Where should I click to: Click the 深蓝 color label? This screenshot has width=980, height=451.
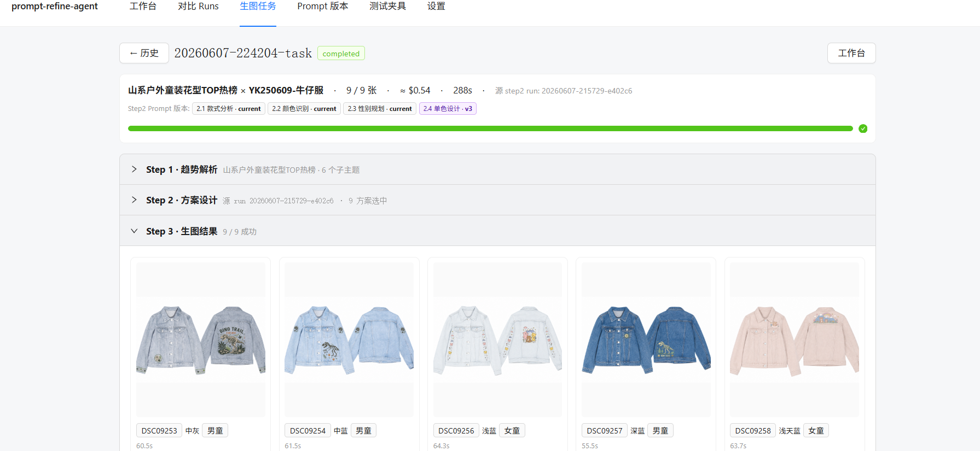pyautogui.click(x=637, y=431)
